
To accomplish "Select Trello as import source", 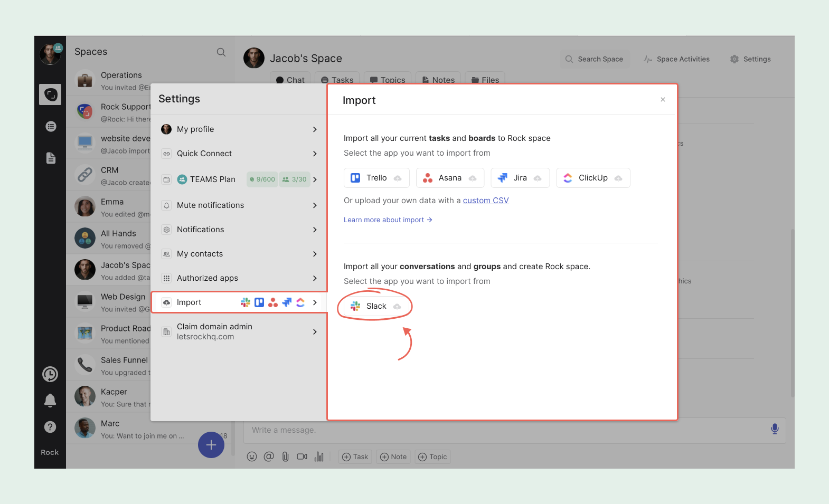I will (376, 178).
